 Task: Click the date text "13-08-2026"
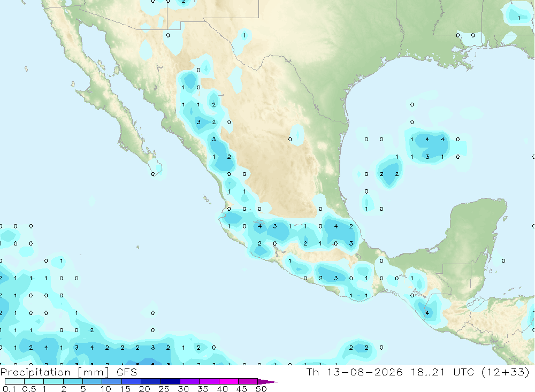pyautogui.click(x=365, y=372)
